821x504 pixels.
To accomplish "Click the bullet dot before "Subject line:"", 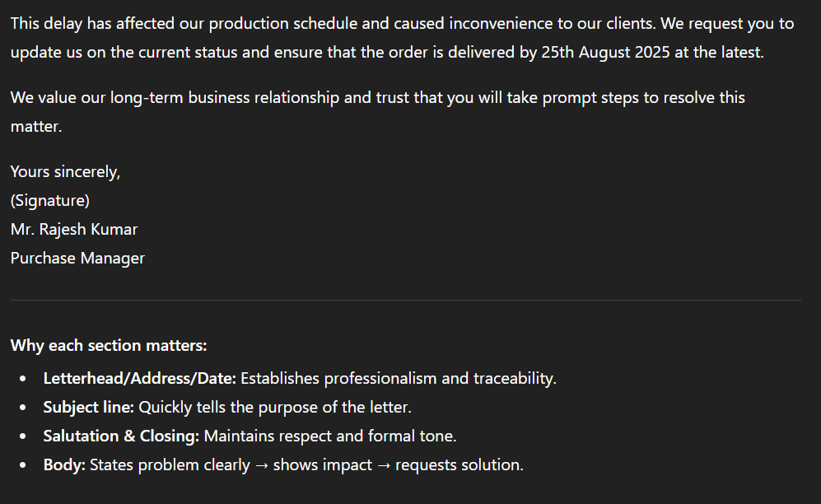I will coord(22,408).
